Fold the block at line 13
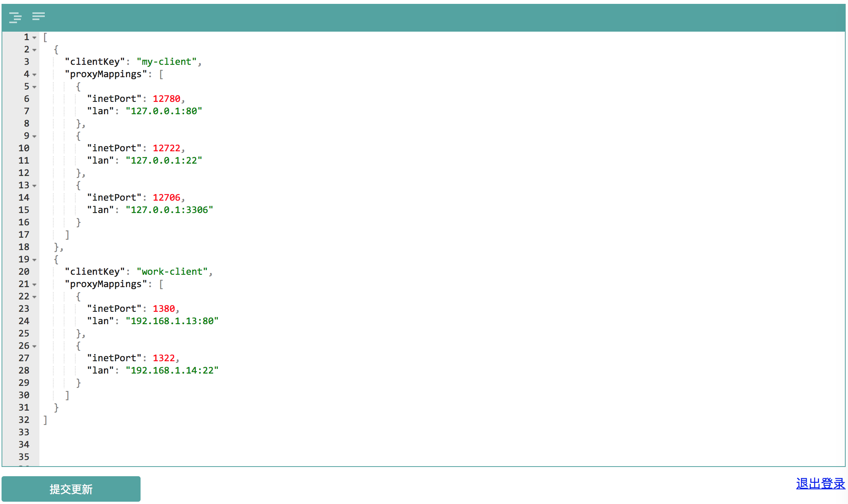The width and height of the screenshot is (848, 504). 35,186
